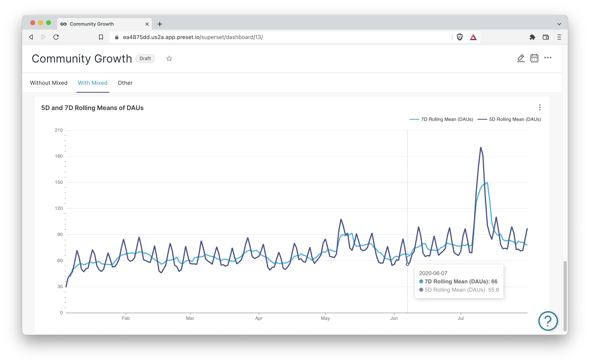The height and width of the screenshot is (364, 590).
Task: Open the browser extensions puzzle icon
Action: coord(532,37)
